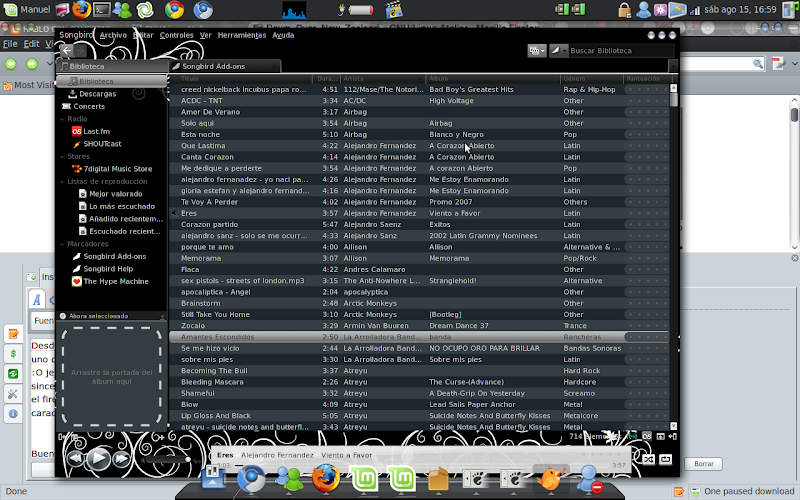
Task: Toggle shuffle mode in Songbird
Action: click(648, 459)
